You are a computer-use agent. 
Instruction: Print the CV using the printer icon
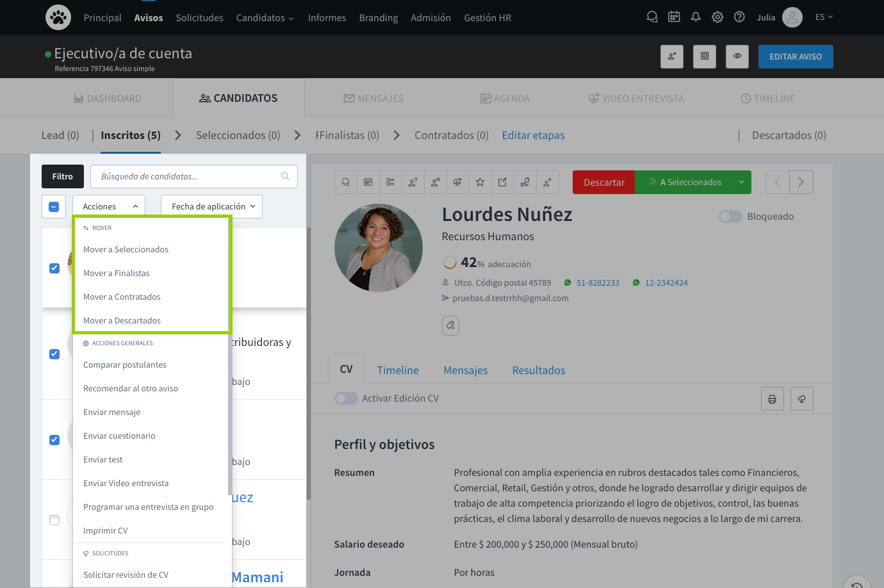click(772, 399)
